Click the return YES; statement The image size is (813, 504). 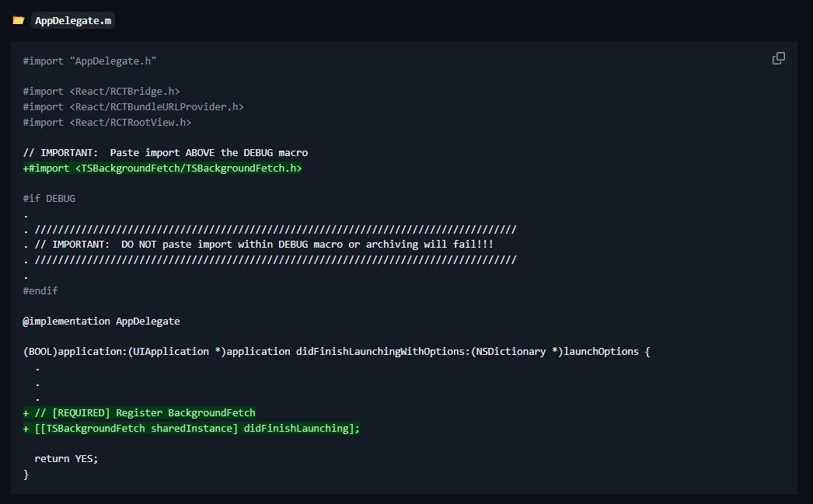click(x=65, y=458)
